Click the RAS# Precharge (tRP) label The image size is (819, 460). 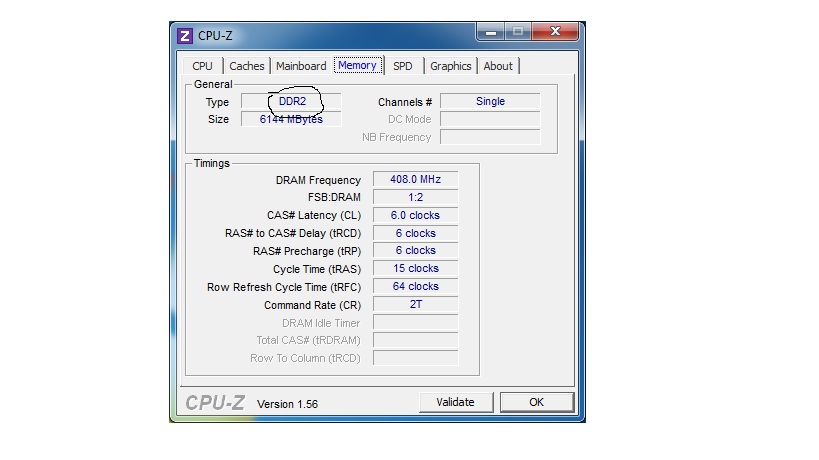(307, 251)
